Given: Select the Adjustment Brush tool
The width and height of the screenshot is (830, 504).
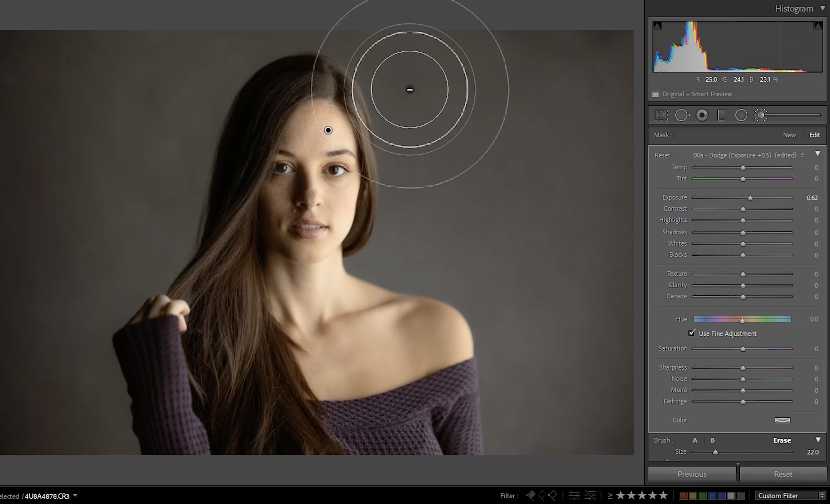Looking at the screenshot, I should (761, 115).
